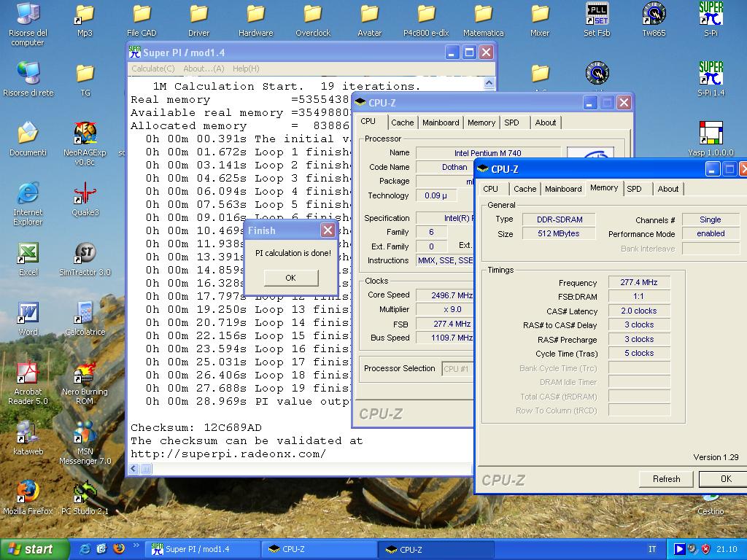Open the Matematica folder icon

pyautogui.click(x=483, y=15)
